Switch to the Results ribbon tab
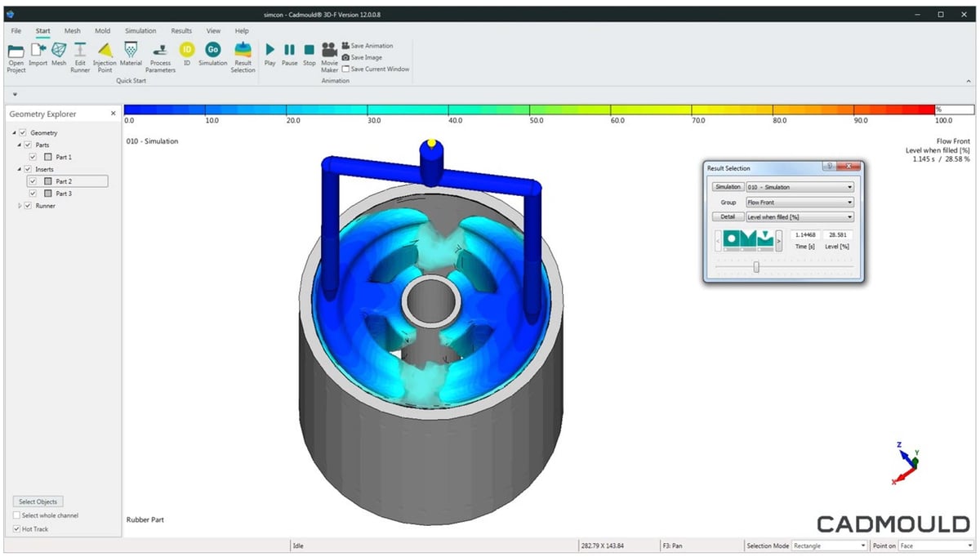This screenshot has width=980, height=557. tap(181, 31)
